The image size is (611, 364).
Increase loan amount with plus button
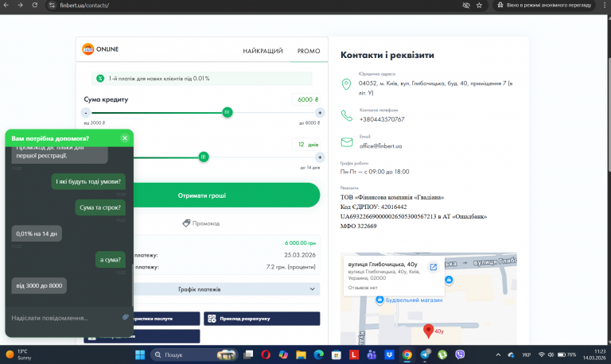point(320,113)
